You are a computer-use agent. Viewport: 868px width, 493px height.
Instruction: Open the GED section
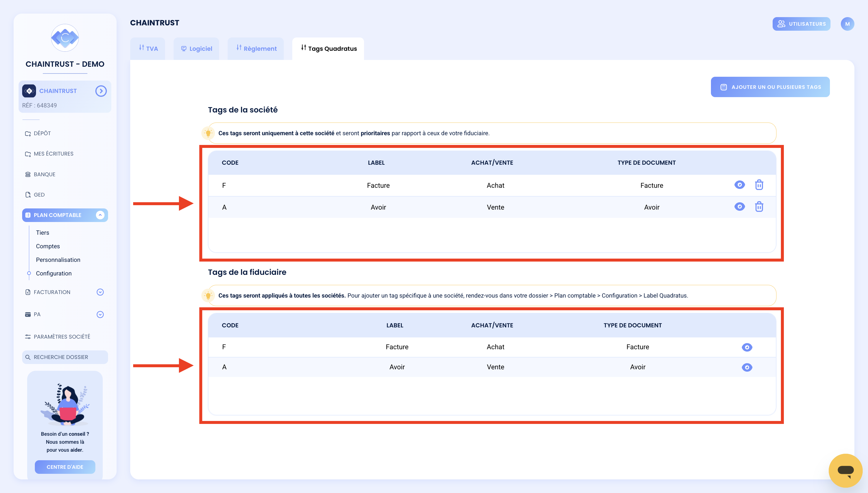coord(39,195)
